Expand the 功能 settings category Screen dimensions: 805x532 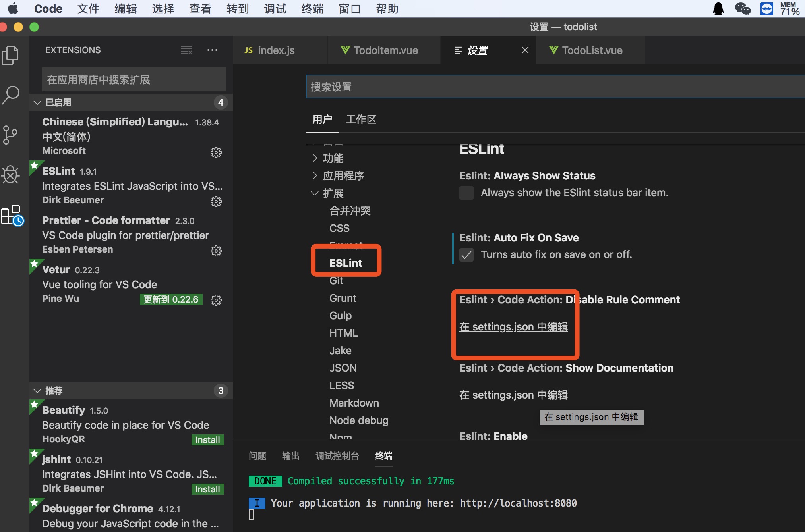332,158
